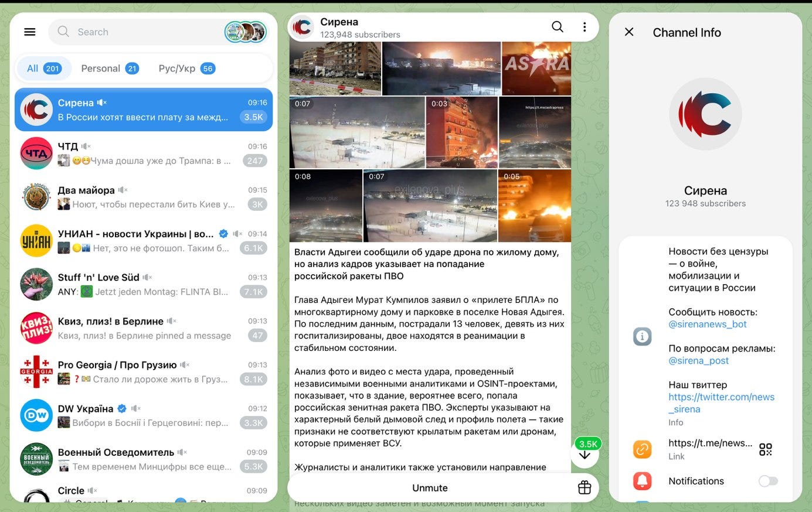Unmute the Сирена channel
This screenshot has width=812, height=512.
(x=430, y=487)
